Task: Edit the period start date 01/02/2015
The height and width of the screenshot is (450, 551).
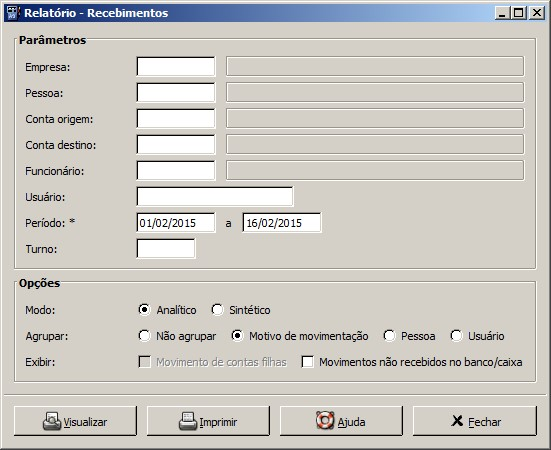Action: click(176, 223)
